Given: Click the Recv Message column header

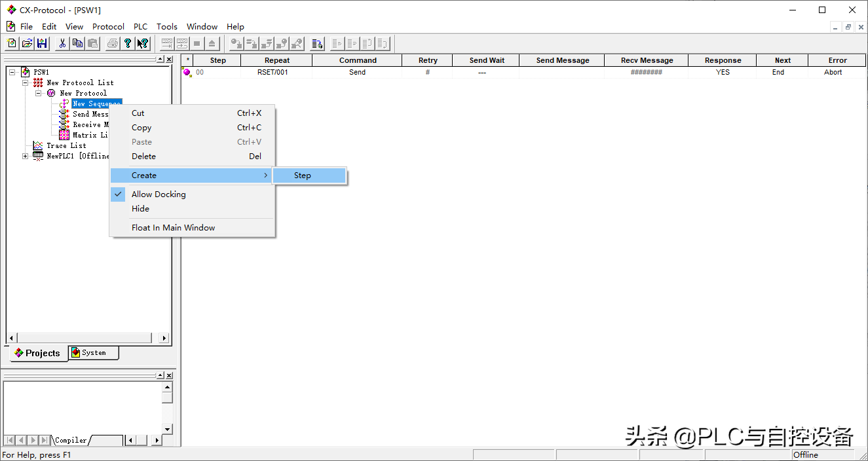Looking at the screenshot, I should click(x=646, y=60).
